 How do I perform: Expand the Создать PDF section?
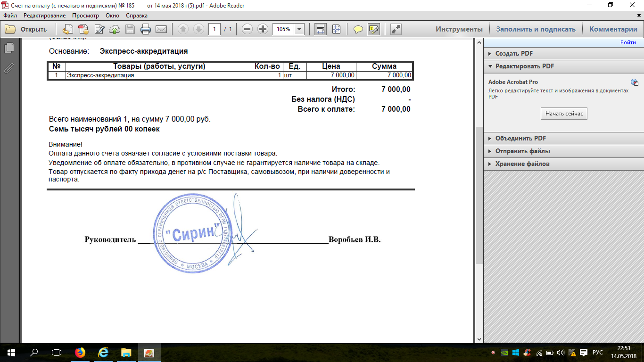tap(514, 54)
